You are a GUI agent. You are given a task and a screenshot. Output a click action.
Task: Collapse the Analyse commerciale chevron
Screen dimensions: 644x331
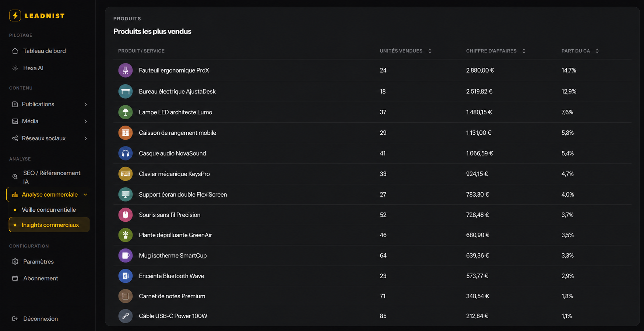pos(85,194)
